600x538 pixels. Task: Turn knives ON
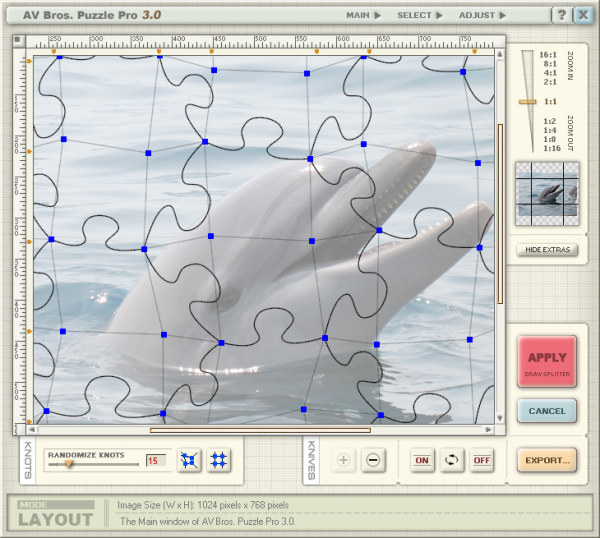422,460
